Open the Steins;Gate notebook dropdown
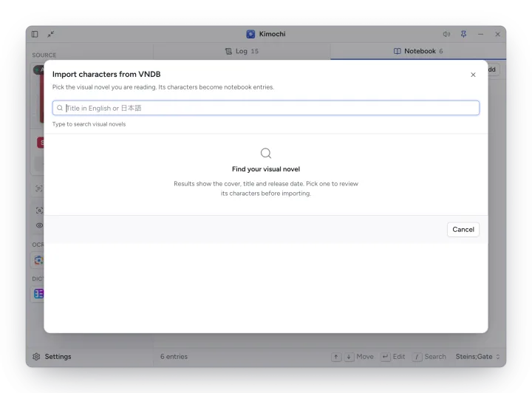532x393 pixels. tap(478, 356)
